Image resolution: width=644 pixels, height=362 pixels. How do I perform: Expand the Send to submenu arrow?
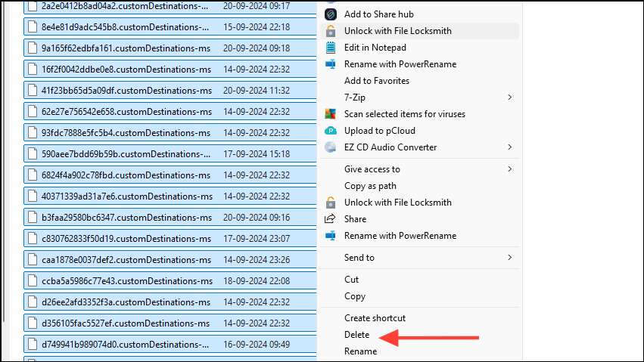click(x=510, y=258)
